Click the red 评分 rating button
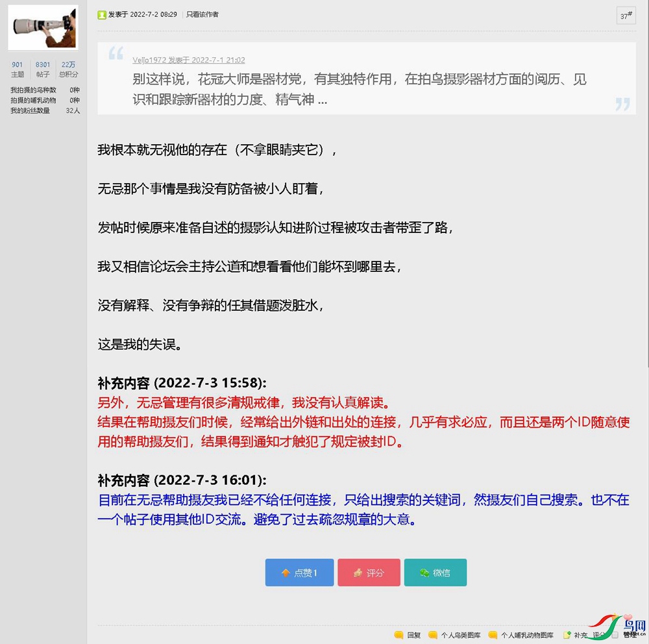Image resolution: width=649 pixels, height=644 pixels. click(x=369, y=573)
